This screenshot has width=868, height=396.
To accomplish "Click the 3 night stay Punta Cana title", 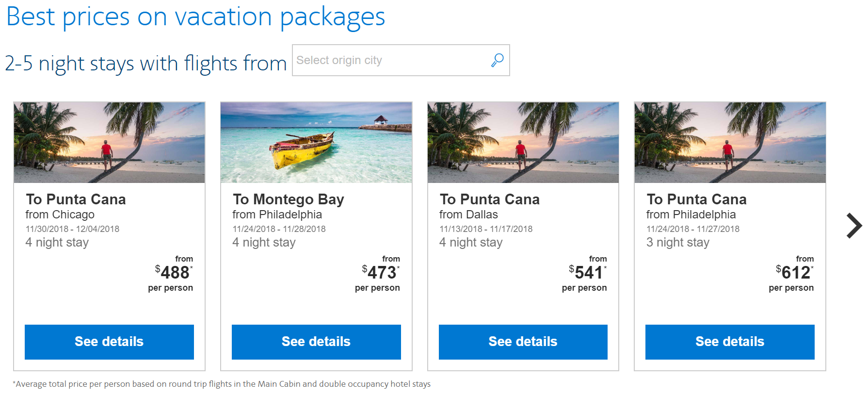I will [696, 199].
